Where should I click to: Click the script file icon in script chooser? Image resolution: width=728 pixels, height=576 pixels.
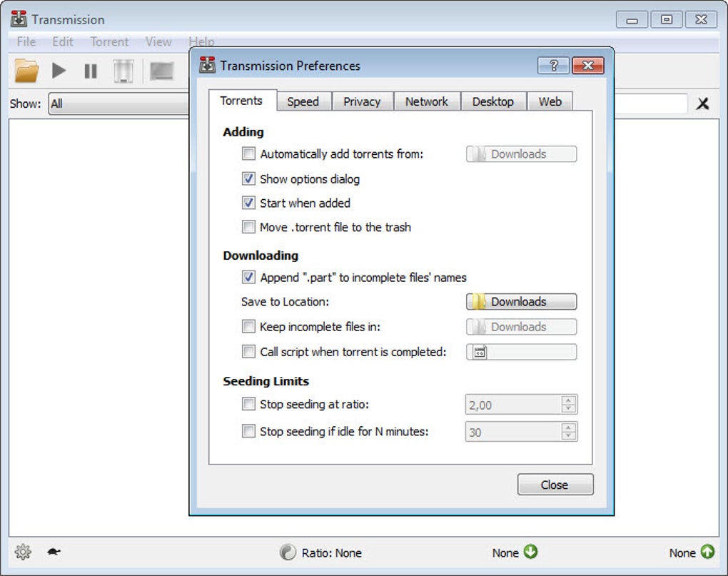pyautogui.click(x=480, y=352)
